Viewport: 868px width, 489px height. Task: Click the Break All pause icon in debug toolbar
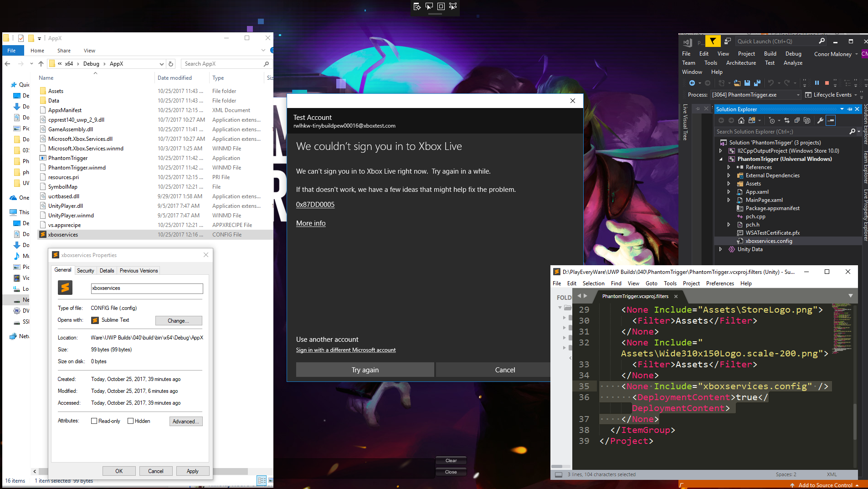[x=817, y=83]
